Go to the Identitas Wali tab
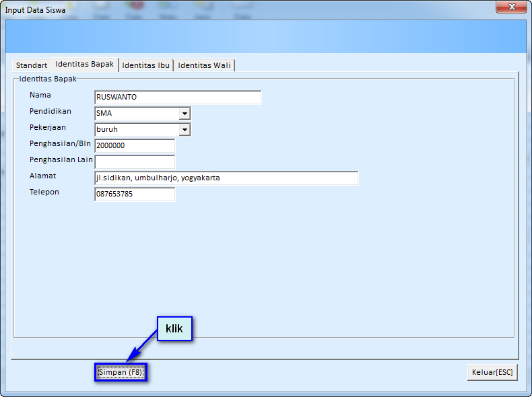532x397 pixels. (x=204, y=65)
